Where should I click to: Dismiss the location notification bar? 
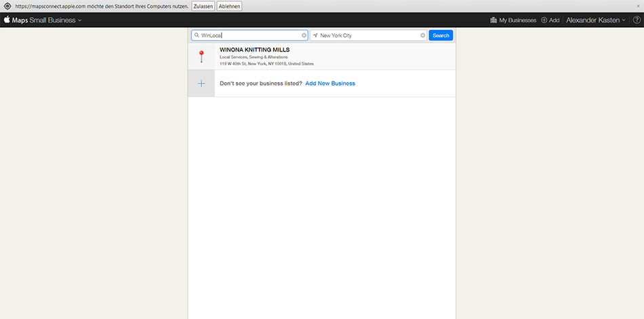click(x=638, y=6)
